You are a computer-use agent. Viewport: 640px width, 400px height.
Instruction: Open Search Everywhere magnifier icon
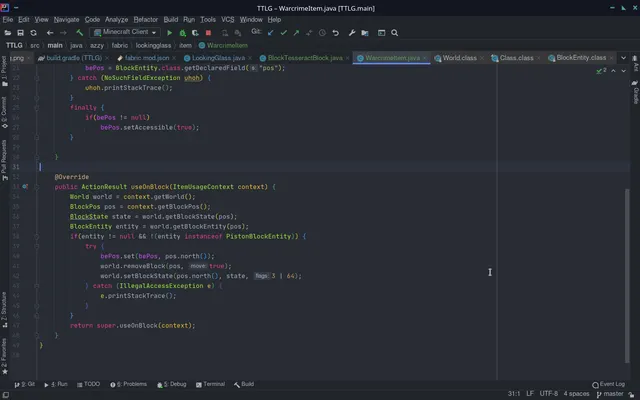pos(395,33)
